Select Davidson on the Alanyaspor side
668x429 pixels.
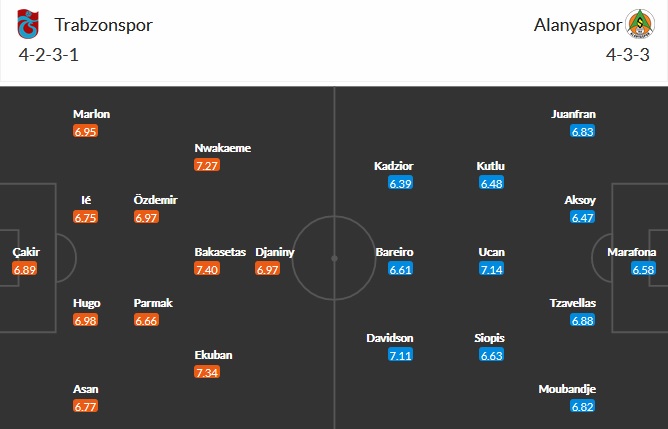[390, 338]
